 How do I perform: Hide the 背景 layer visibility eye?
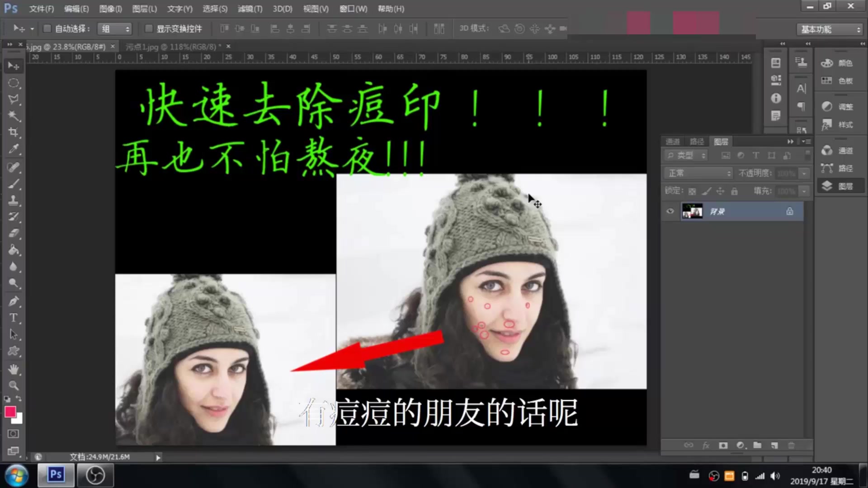(x=670, y=211)
